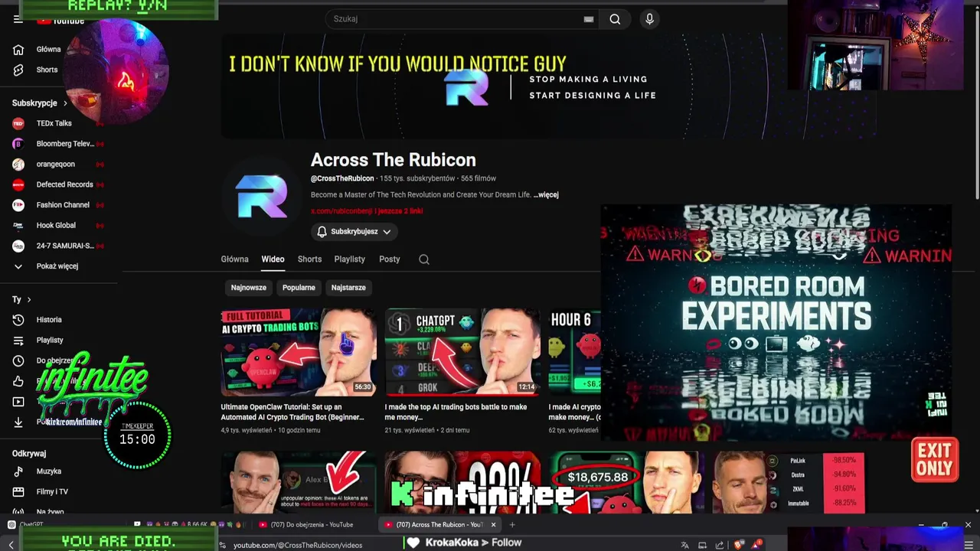Switch to 'Do obejrzenia - YouTube' browser tab
980x551 pixels.
point(312,525)
